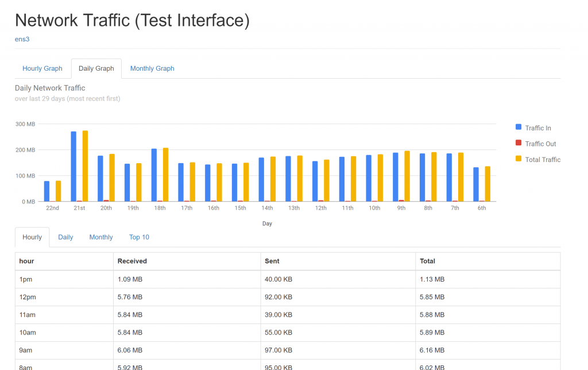Click the hour column header
This screenshot has height=370, width=588.
pyautogui.click(x=64, y=261)
